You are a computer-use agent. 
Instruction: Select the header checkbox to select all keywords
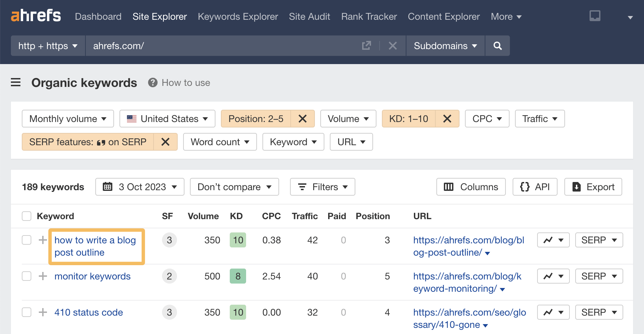click(26, 216)
